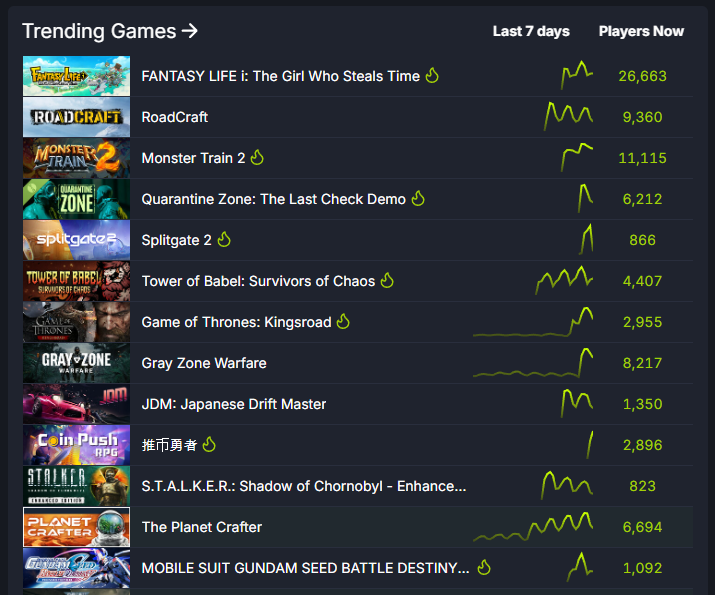
Task: Click the Gray Zone Warfare 7-day sparkline chart
Action: point(533,363)
